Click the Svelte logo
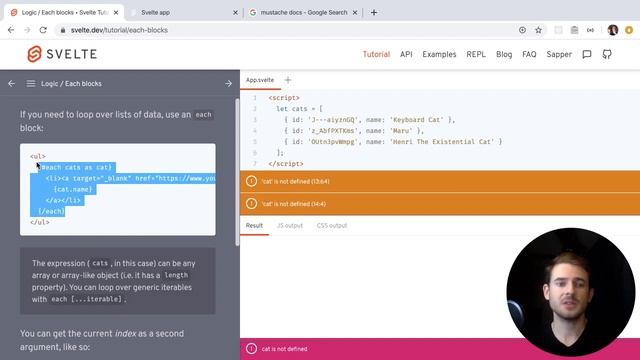640x360 pixels. (x=62, y=54)
